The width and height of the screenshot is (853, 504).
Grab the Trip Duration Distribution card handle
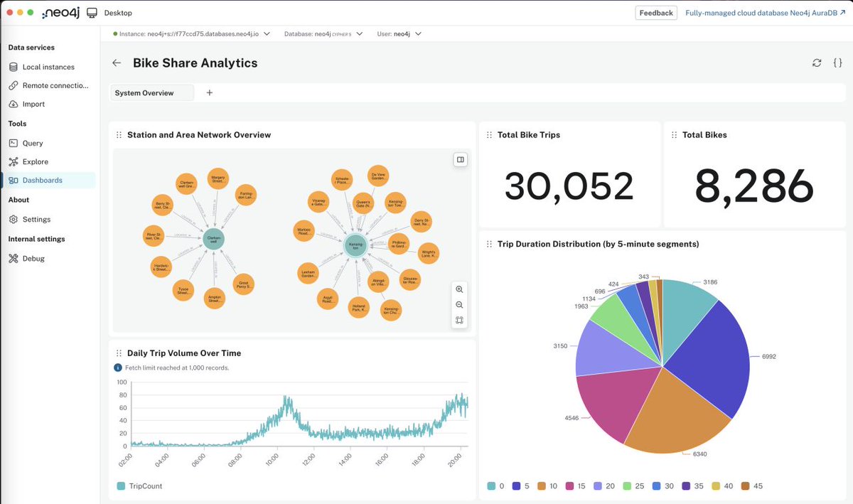point(488,244)
